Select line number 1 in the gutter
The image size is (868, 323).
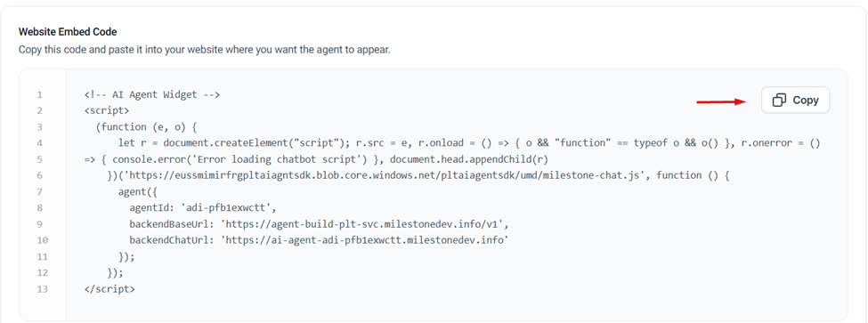click(40, 94)
